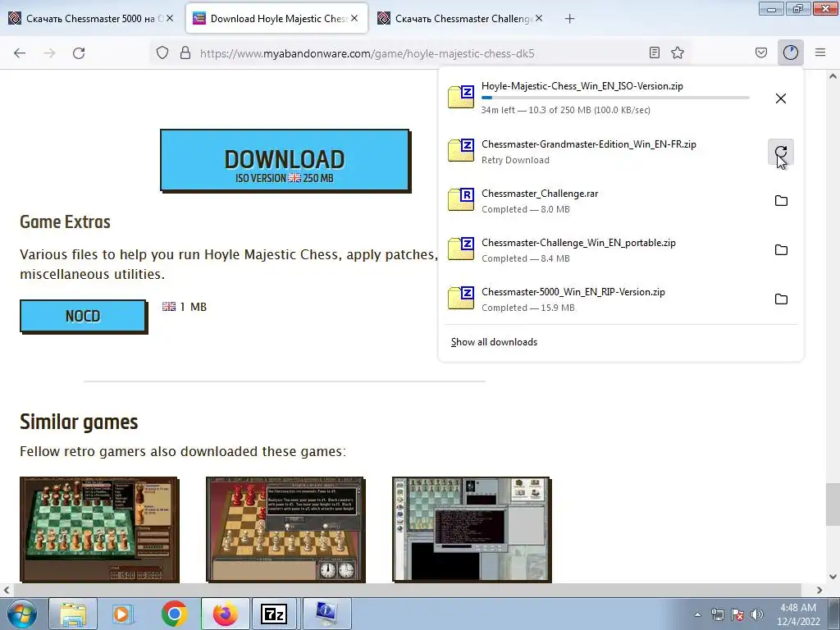Viewport: 840px width, 630px height.
Task: Open the Action Center flag tray icon
Action: coord(737,614)
